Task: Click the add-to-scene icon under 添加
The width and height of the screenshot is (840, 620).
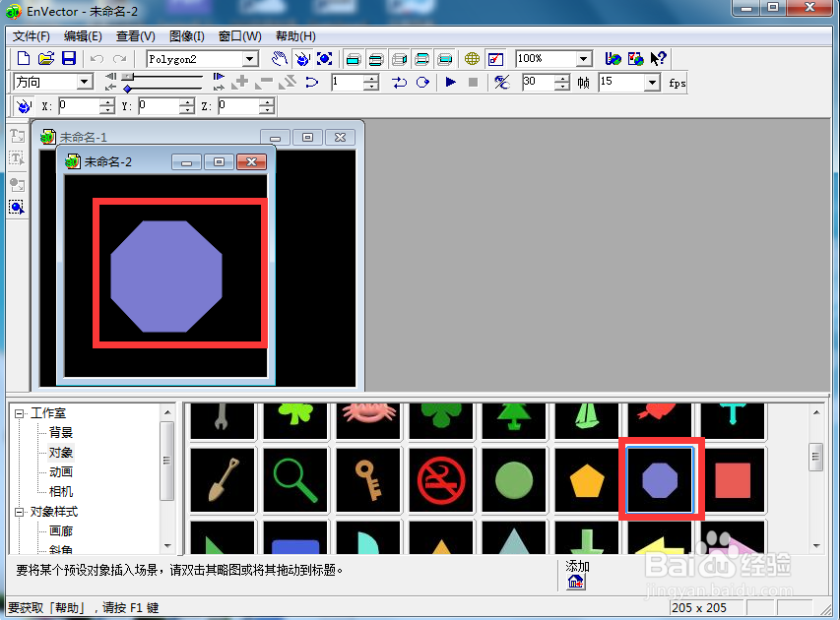Action: pyautogui.click(x=576, y=582)
